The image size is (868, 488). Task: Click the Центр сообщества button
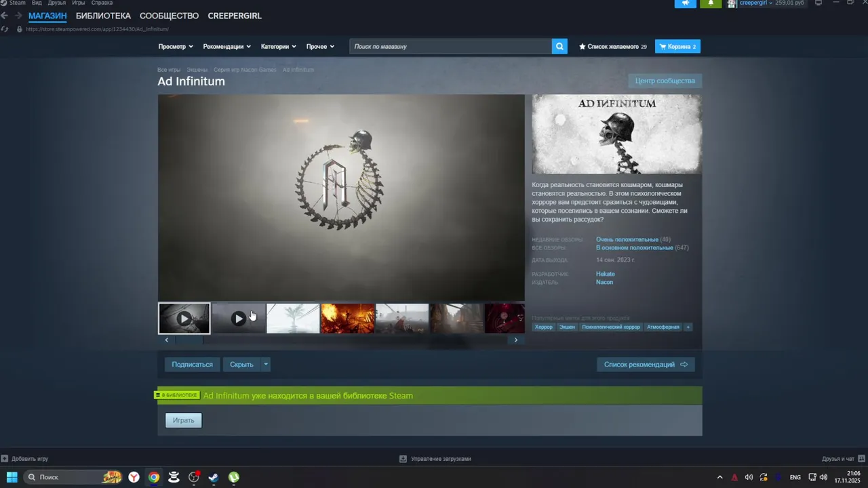665,81
